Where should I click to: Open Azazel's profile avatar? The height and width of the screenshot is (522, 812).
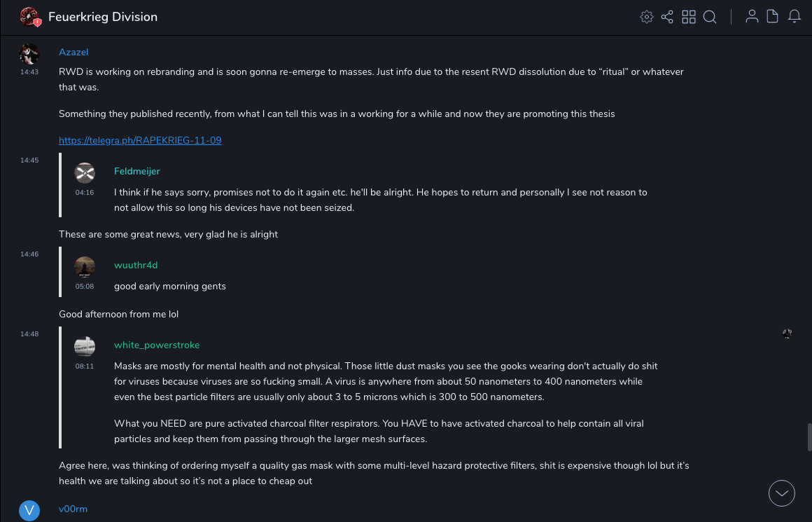pos(29,53)
